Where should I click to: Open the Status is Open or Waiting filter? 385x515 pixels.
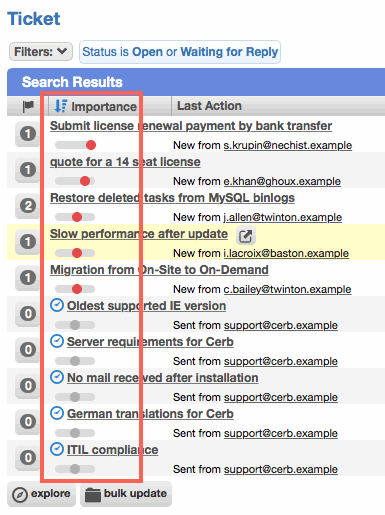pos(180,52)
